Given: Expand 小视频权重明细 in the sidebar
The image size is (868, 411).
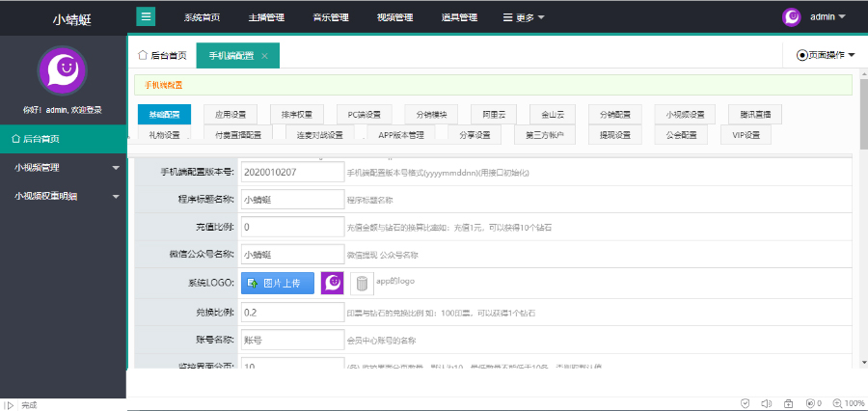Looking at the screenshot, I should point(63,196).
